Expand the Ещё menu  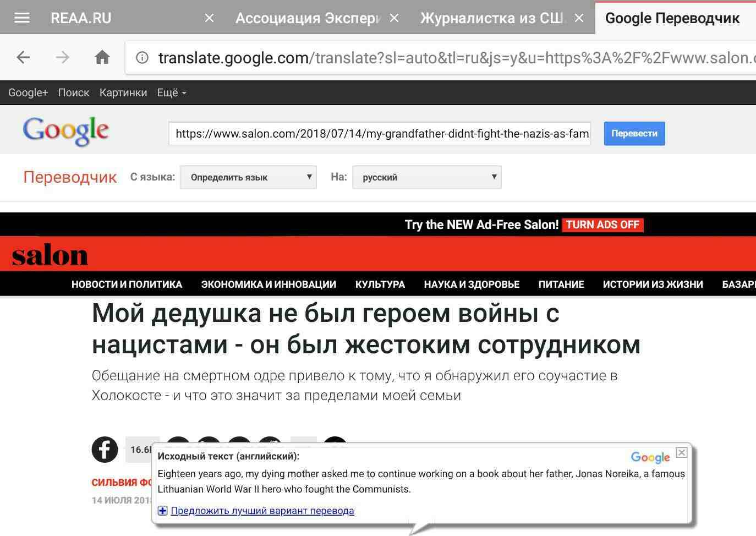point(171,93)
